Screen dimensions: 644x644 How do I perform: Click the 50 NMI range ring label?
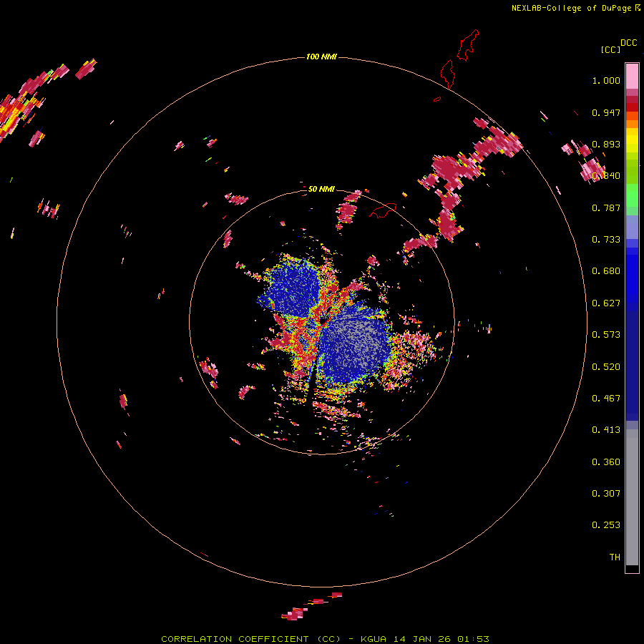click(x=321, y=189)
